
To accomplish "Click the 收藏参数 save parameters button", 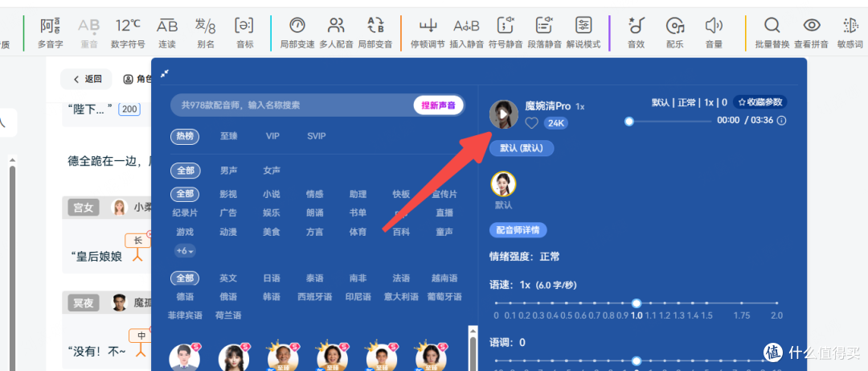I will (759, 102).
